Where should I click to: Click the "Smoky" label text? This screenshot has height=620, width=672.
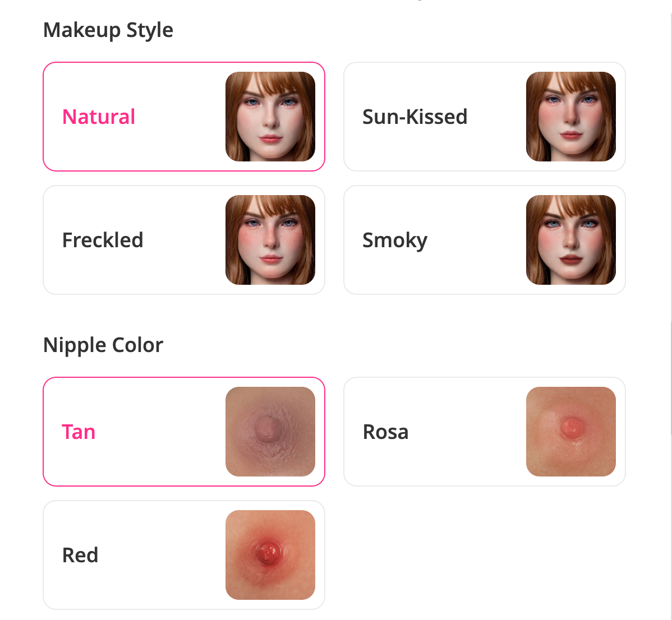tap(395, 240)
